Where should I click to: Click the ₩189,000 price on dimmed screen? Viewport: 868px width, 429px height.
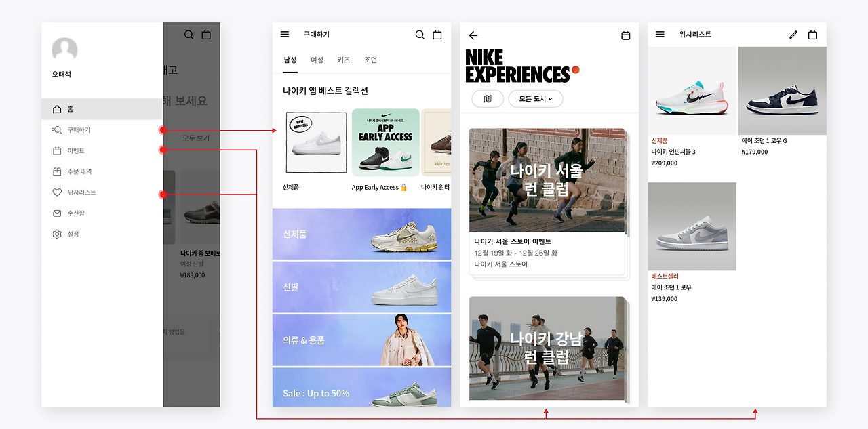pos(193,275)
